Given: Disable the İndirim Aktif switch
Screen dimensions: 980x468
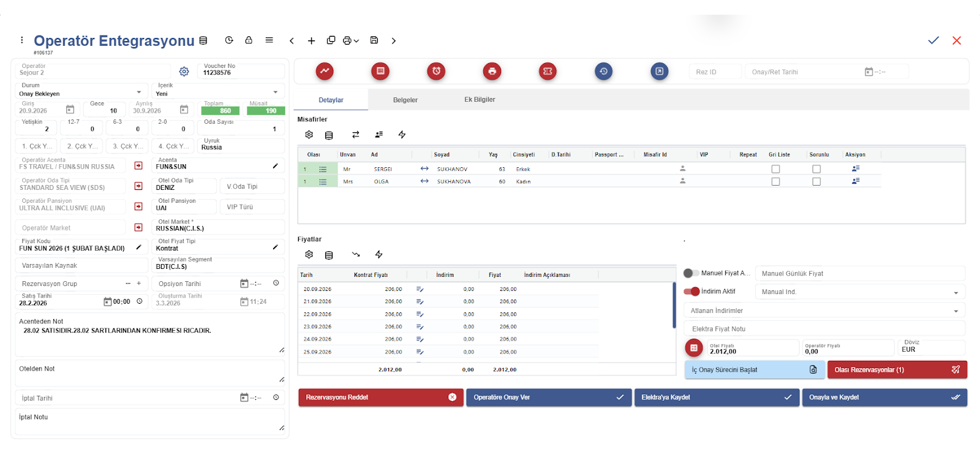Looking at the screenshot, I should 692,292.
